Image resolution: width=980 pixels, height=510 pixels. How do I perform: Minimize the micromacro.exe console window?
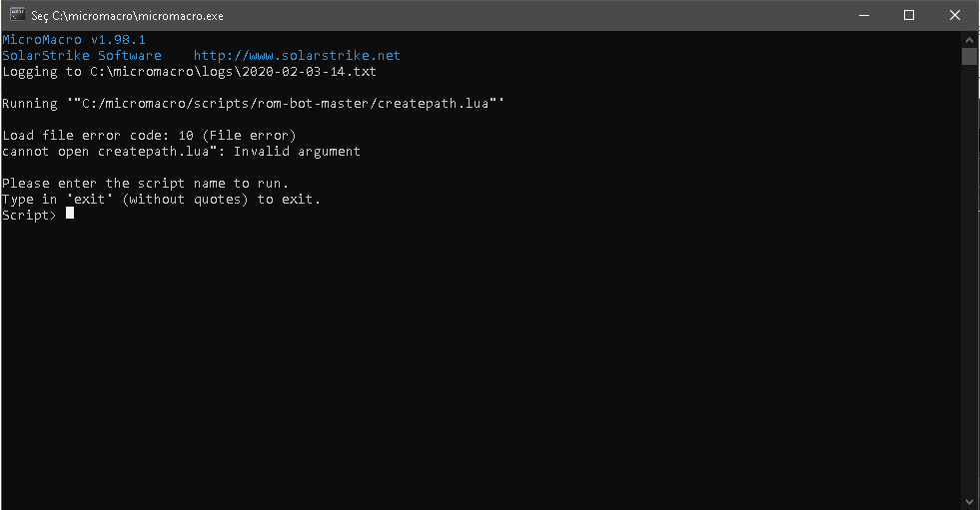(x=862, y=15)
